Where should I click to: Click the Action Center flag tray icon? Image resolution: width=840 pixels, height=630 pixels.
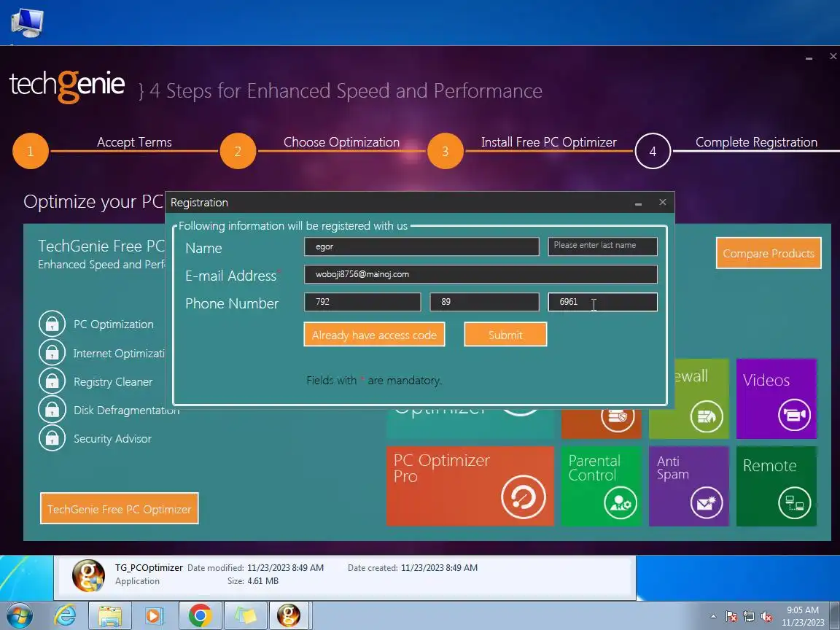[x=731, y=617]
